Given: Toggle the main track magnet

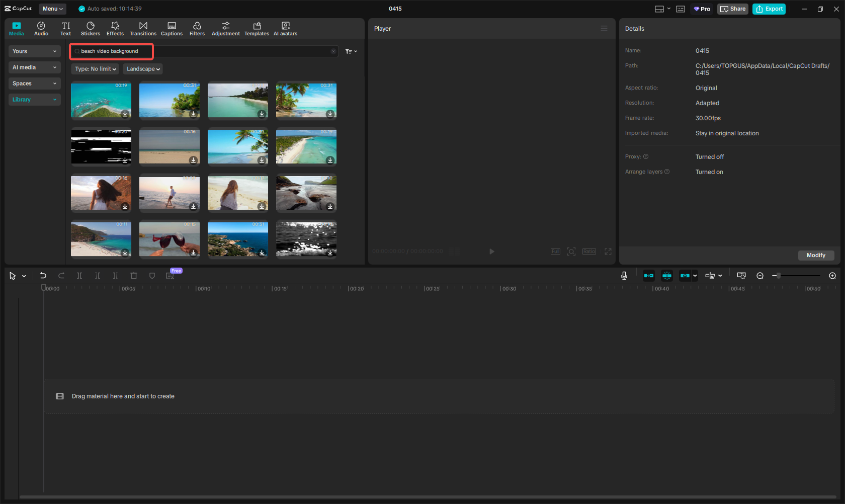Looking at the screenshot, I should click(x=649, y=276).
